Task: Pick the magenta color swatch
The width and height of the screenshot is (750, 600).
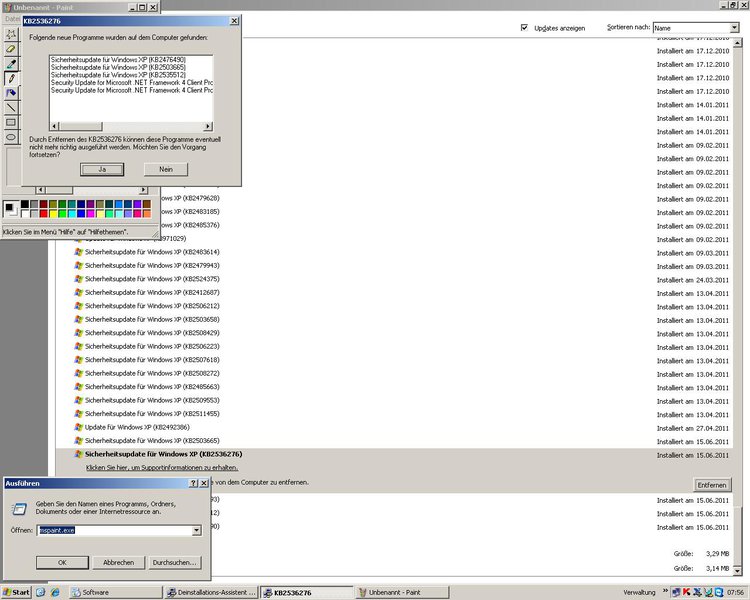Action: point(90,213)
